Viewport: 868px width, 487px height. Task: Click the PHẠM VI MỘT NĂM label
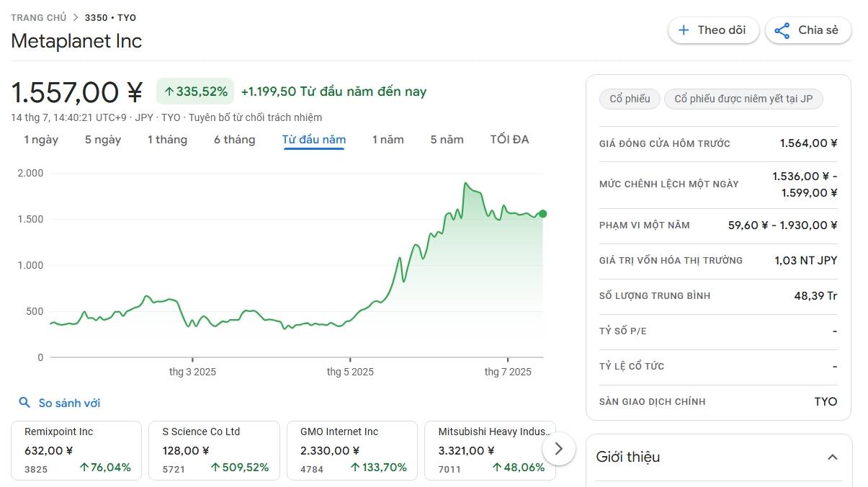tap(645, 225)
